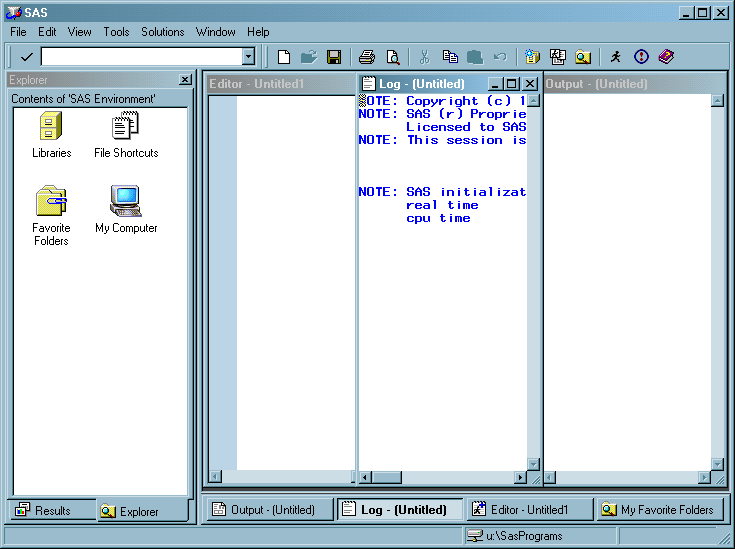The height and width of the screenshot is (549, 735).
Task: Open a file using the Open folder icon
Action: point(308,57)
